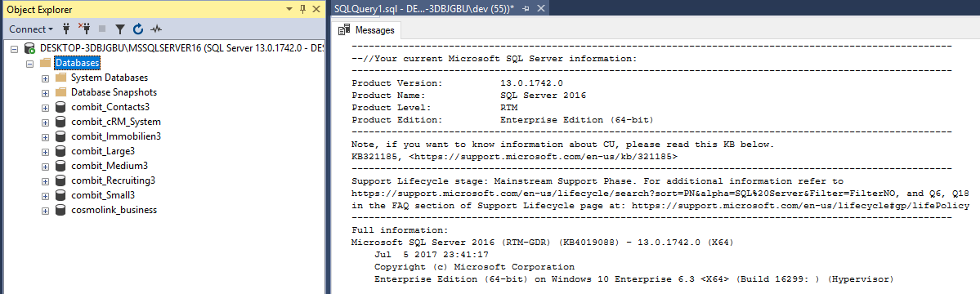Viewport: 980px width, 294px height.
Task: Expand the System Databases folder
Action: pos(45,78)
